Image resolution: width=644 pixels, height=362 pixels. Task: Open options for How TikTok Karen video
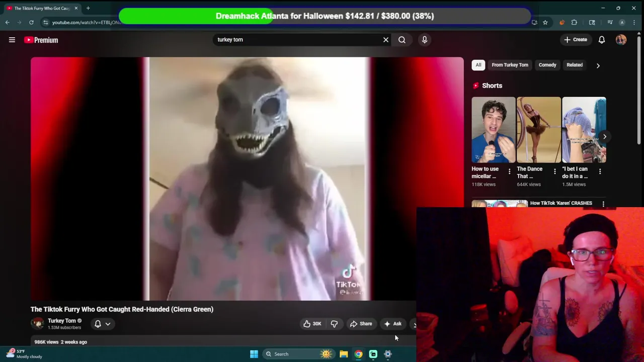603,204
